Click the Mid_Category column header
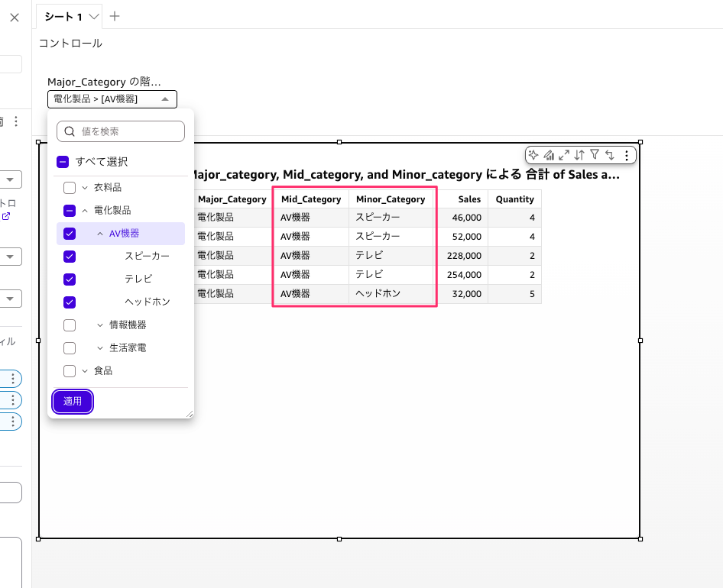Viewport: 723px width, 588px height. tap(311, 199)
